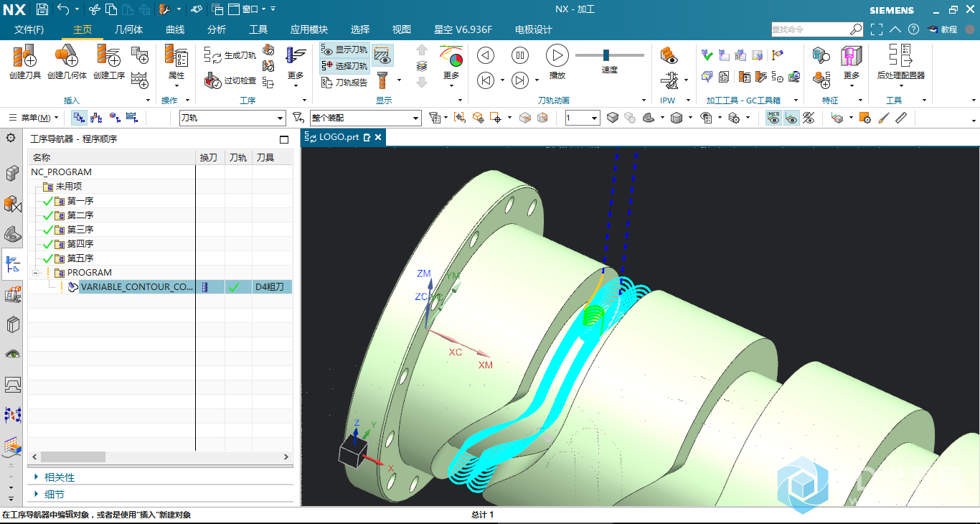Click 刀轨报告 (Tool Path Report)

click(344, 83)
